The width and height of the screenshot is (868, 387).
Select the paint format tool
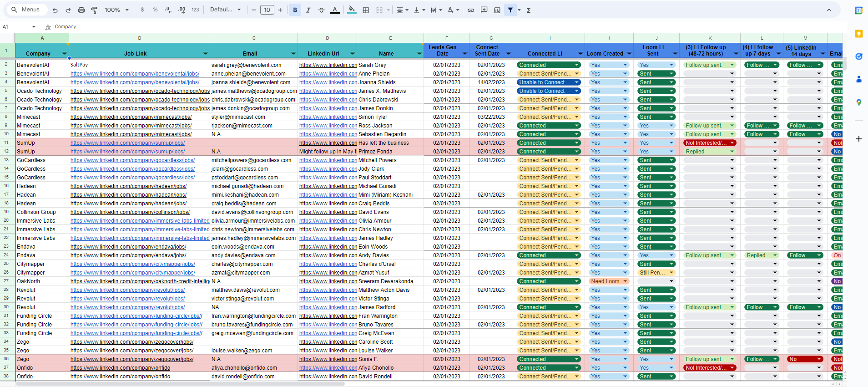click(94, 10)
